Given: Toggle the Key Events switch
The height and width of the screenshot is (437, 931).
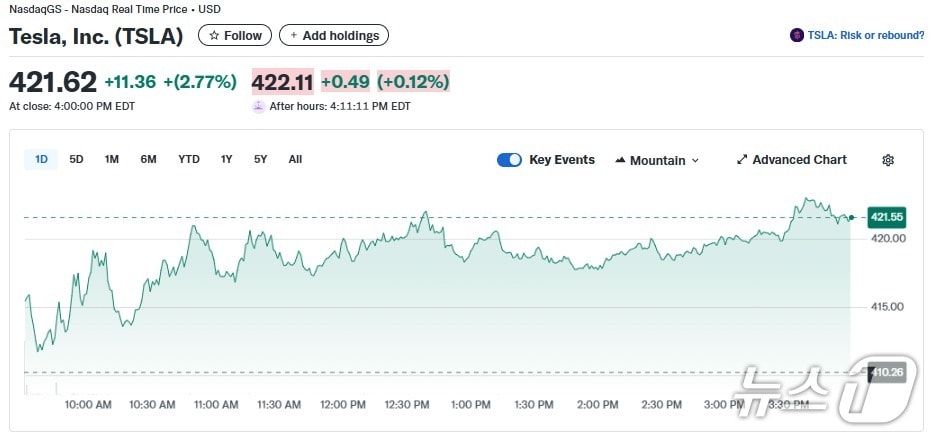Looking at the screenshot, I should [509, 160].
